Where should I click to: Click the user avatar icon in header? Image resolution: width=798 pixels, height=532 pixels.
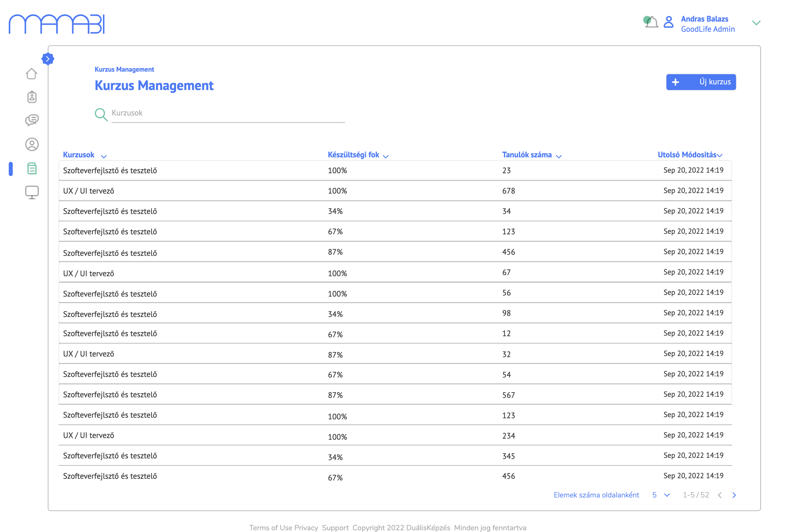668,22
